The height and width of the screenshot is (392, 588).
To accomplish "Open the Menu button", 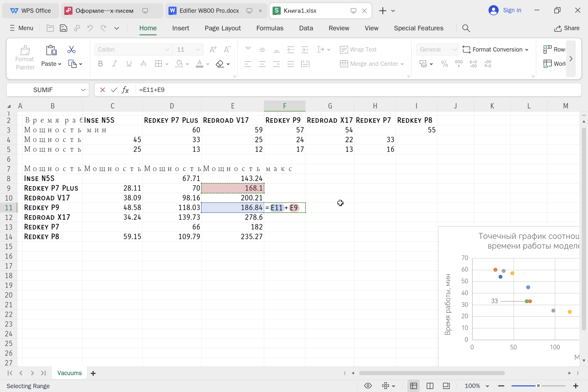I will click(x=21, y=28).
